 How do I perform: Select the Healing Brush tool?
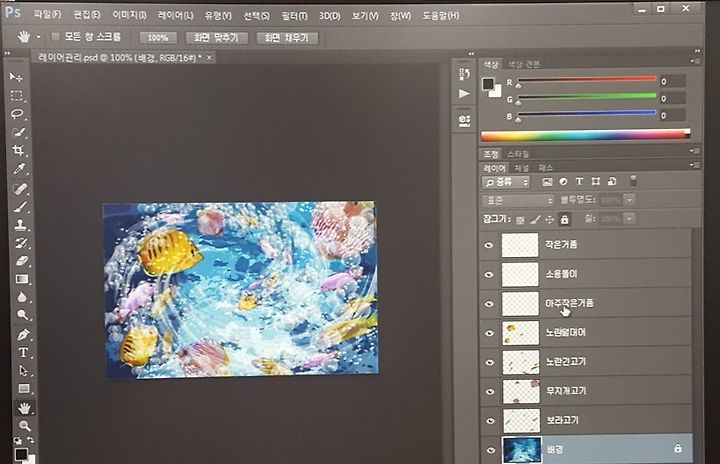tap(19, 188)
